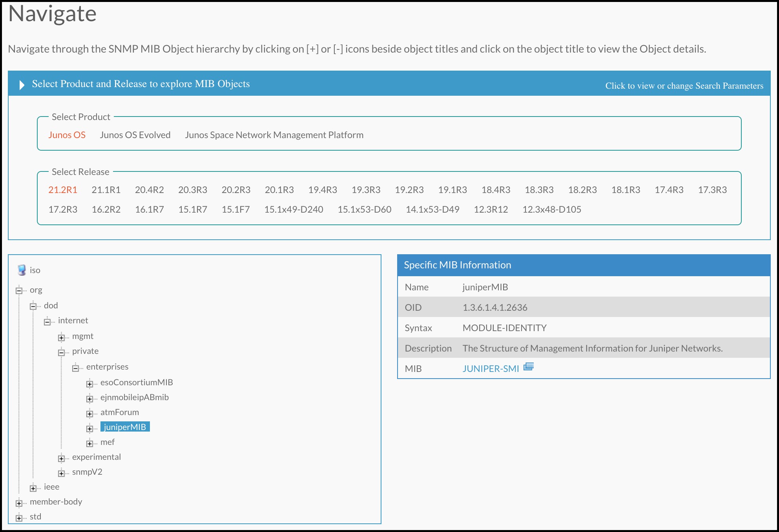This screenshot has width=779, height=532.
Task: Choose release 15.1x49-D240
Action: coord(294,210)
